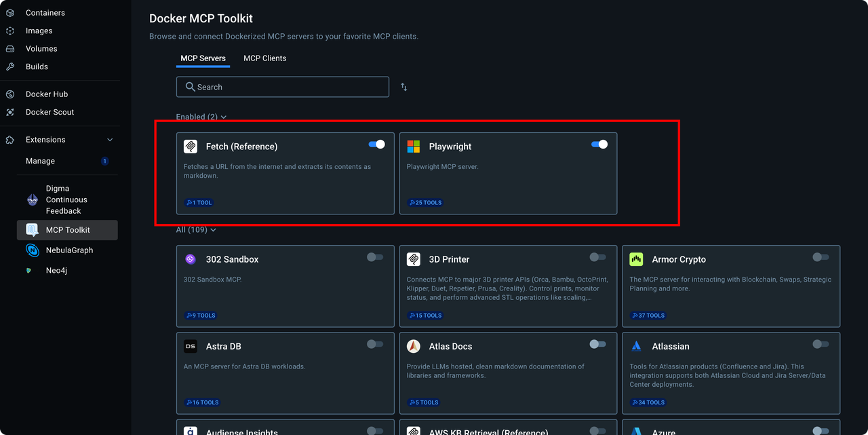Screen dimensions: 868x435
Task: Click the "Docker MCP Toolkit" page heading
Action: [x=201, y=18]
